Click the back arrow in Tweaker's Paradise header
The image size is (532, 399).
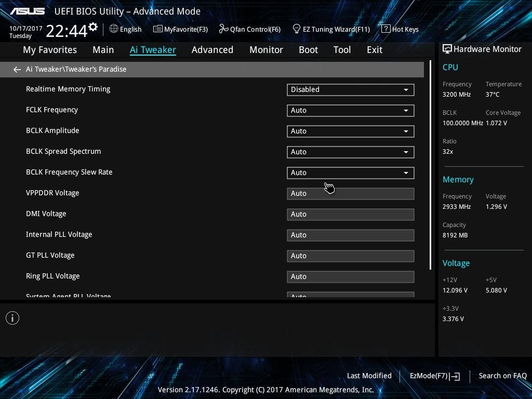coord(17,70)
